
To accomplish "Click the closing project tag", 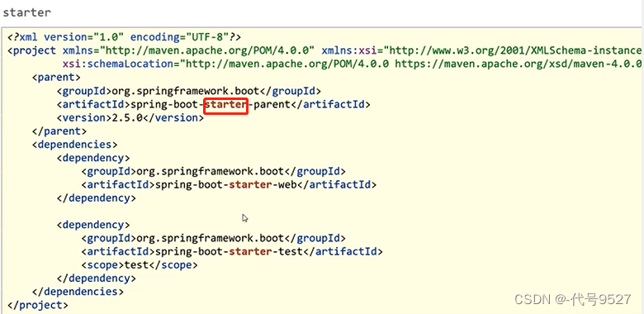I will click(38, 306).
